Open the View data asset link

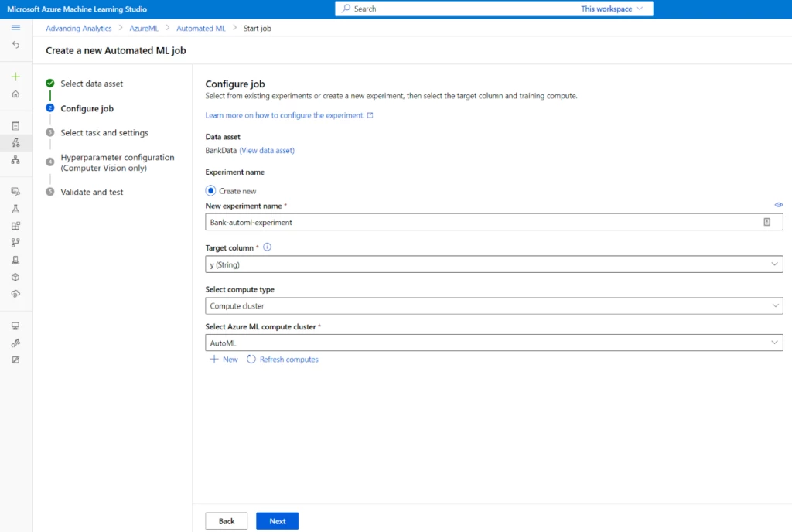click(x=265, y=150)
